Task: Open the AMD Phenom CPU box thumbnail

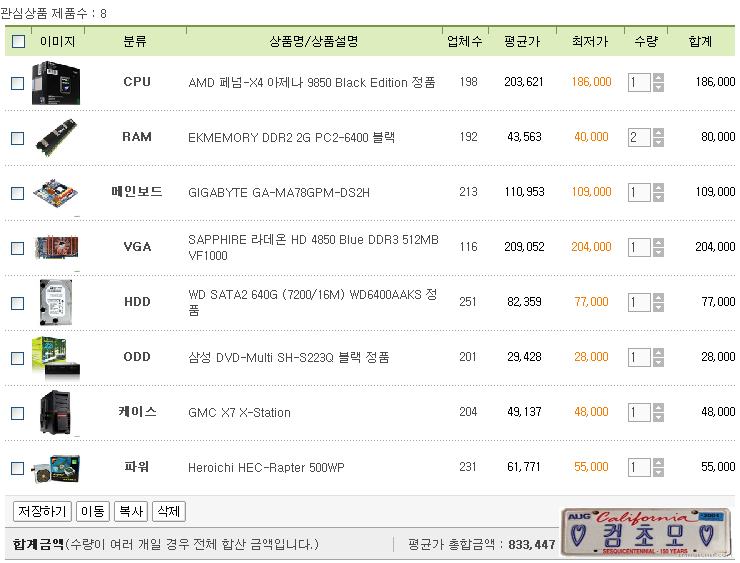Action: click(x=56, y=83)
